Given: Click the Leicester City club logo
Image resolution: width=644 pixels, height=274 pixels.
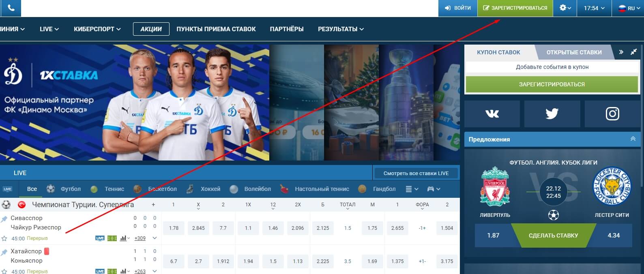Looking at the screenshot, I should (x=612, y=186).
